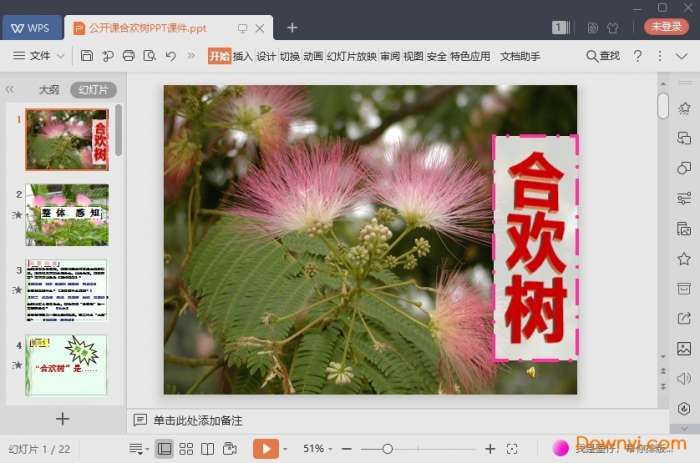This screenshot has height=463, width=700.
Task: Expand the 文件 dropdown arrow
Action: coord(61,56)
